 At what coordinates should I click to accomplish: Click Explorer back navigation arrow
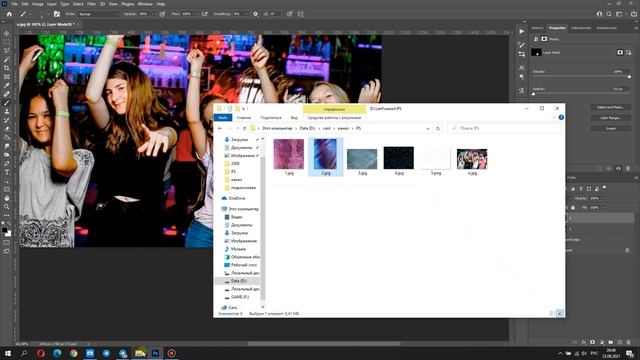(220, 128)
